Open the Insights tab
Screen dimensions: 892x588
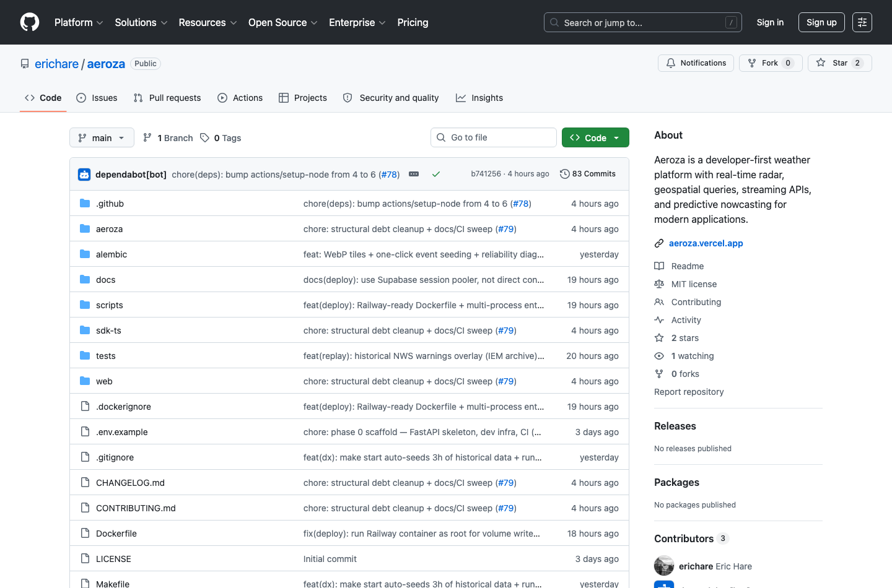coord(479,98)
